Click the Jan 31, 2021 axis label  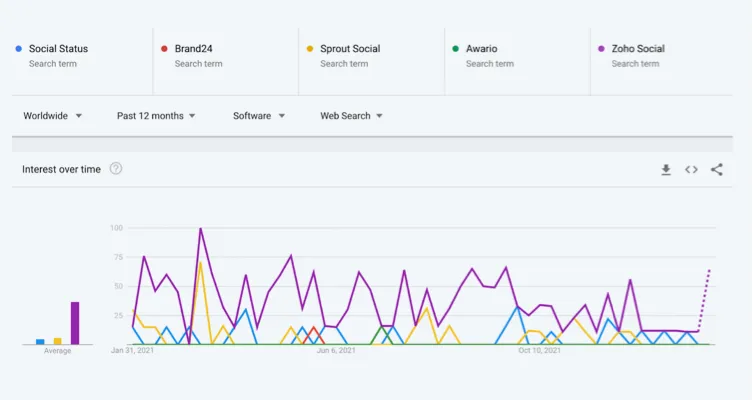(x=133, y=351)
